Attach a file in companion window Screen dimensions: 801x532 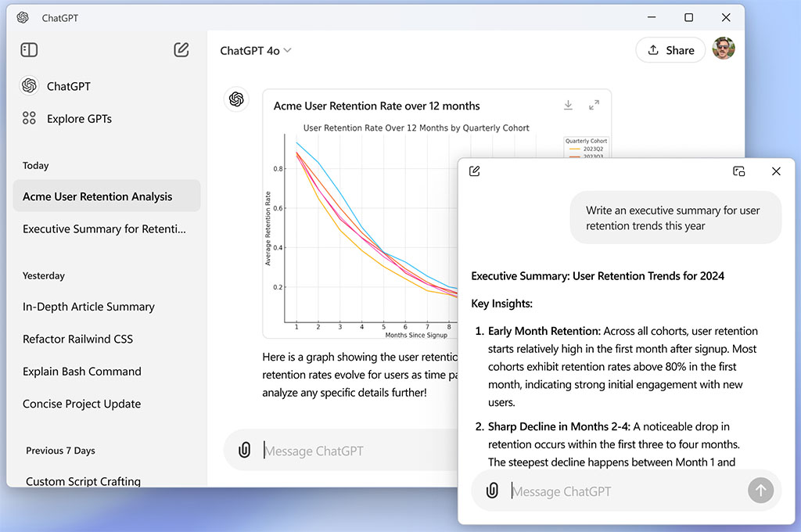(x=492, y=491)
